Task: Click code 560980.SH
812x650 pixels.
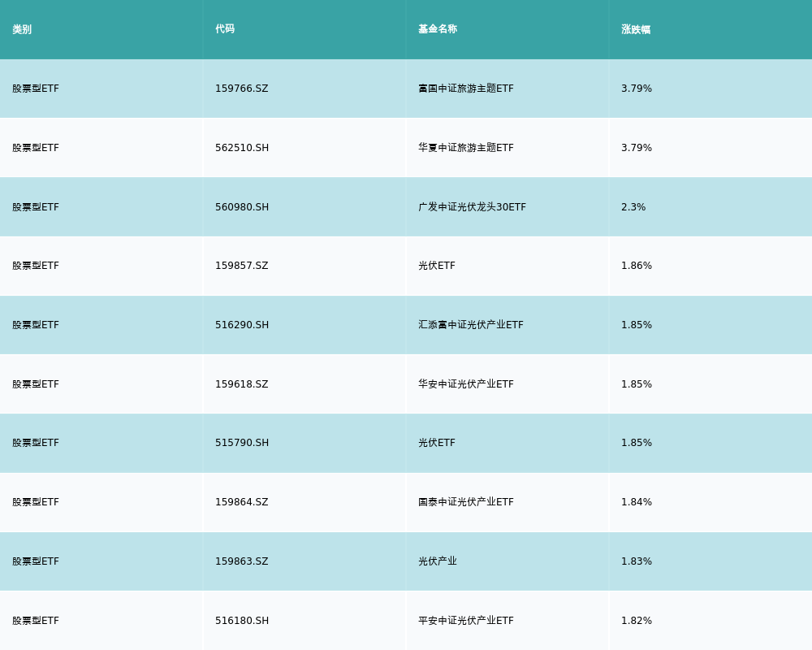Action: click(241, 206)
